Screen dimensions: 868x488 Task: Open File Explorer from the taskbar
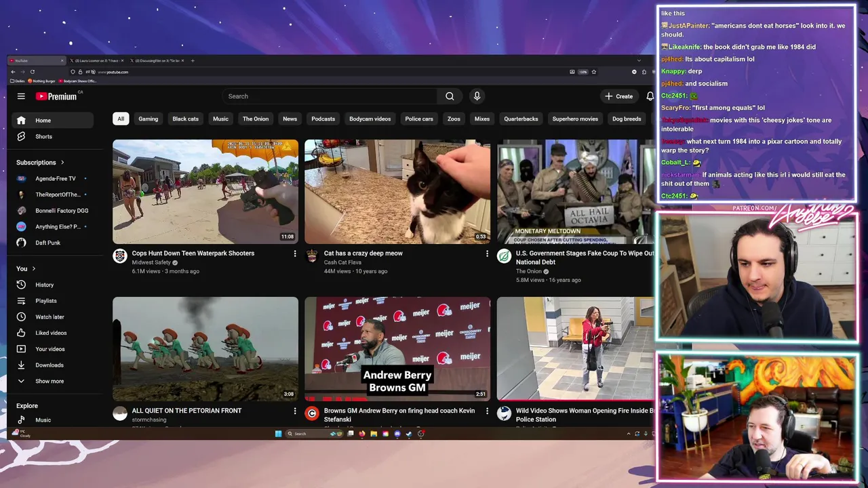pyautogui.click(x=374, y=434)
